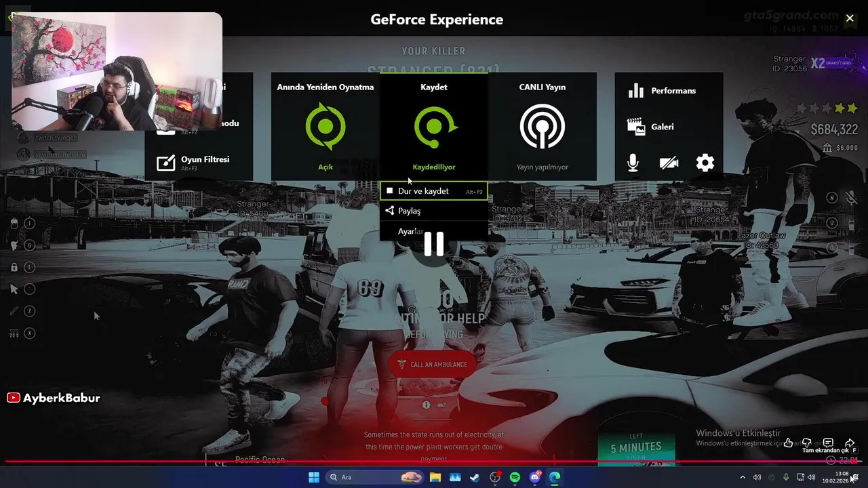Click the watch later clock icon
This screenshot has width=868, height=488.
[831, 460]
